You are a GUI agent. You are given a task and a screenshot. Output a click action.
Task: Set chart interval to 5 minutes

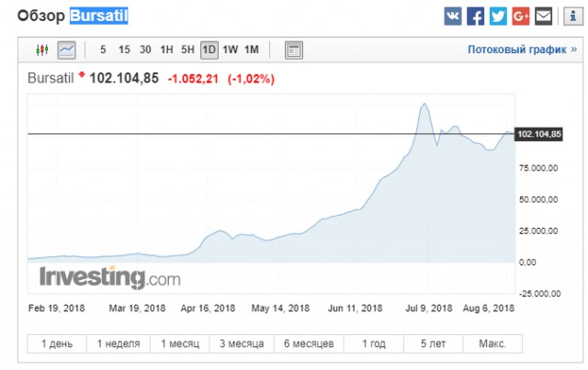coord(103,50)
